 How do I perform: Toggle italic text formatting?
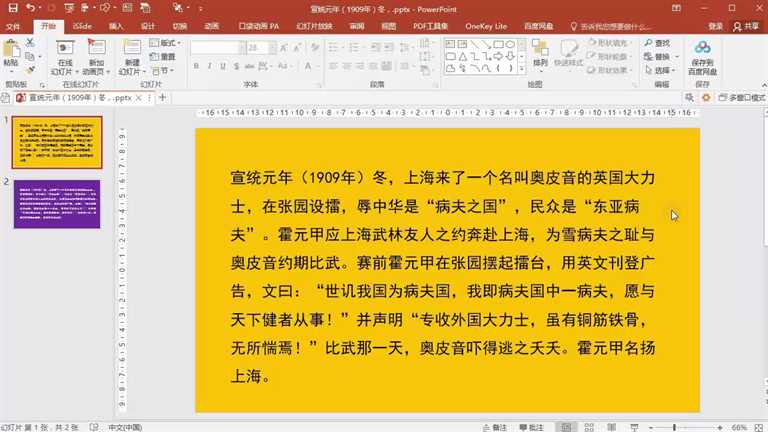[x=209, y=66]
